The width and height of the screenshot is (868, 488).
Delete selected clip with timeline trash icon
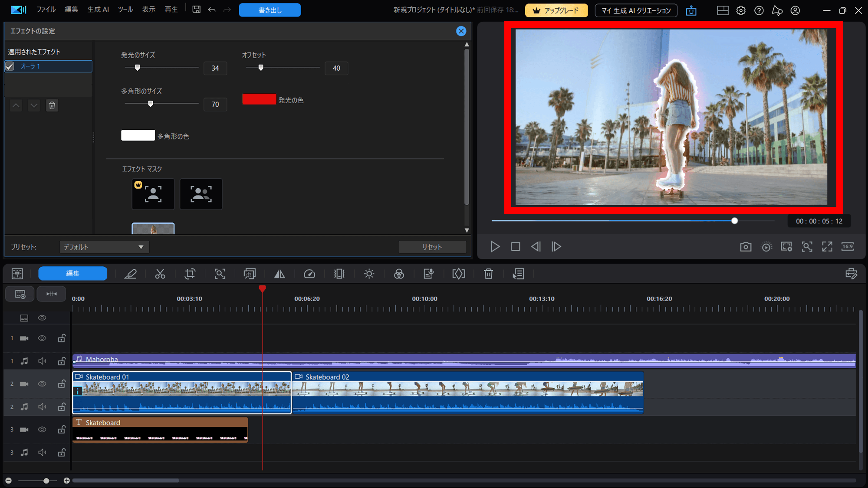(488, 274)
